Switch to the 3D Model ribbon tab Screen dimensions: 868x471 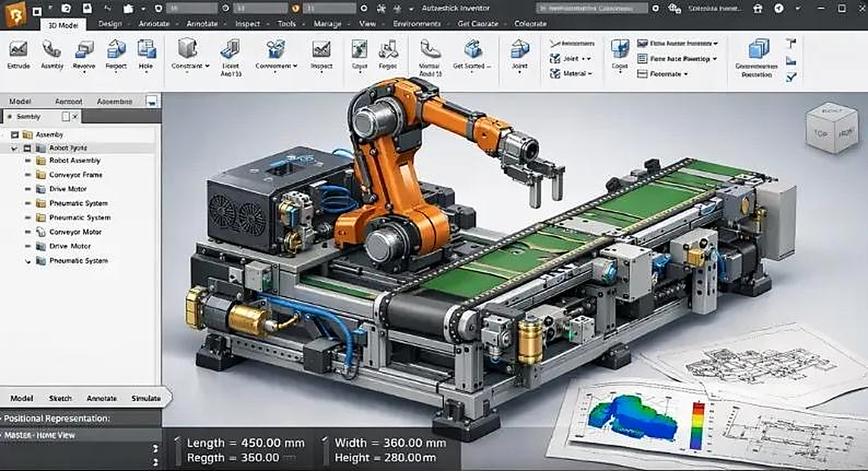click(63, 25)
